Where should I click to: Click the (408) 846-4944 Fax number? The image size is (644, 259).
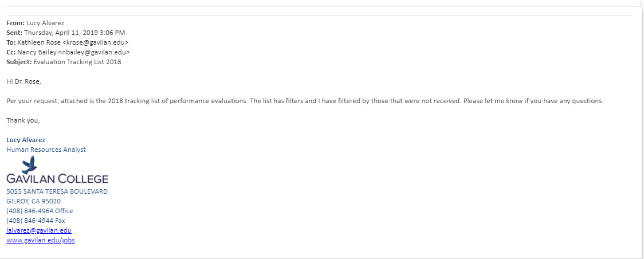pos(36,221)
